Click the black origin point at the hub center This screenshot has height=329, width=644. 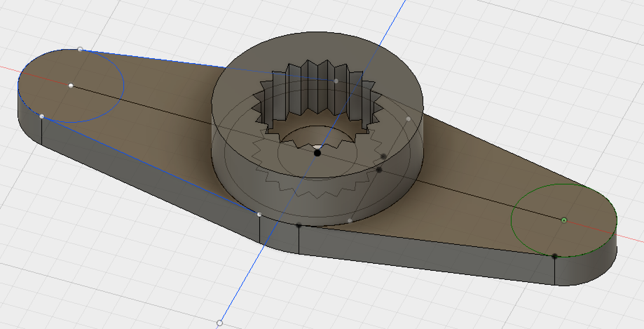tap(317, 153)
